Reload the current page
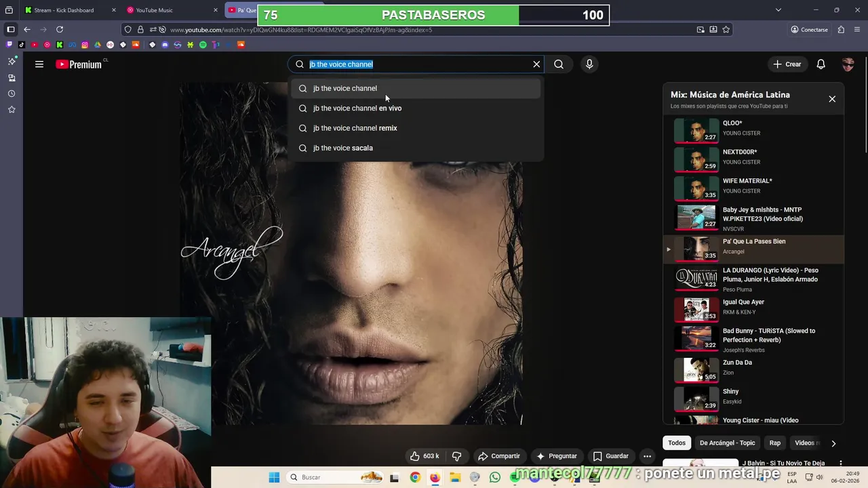 [60, 29]
